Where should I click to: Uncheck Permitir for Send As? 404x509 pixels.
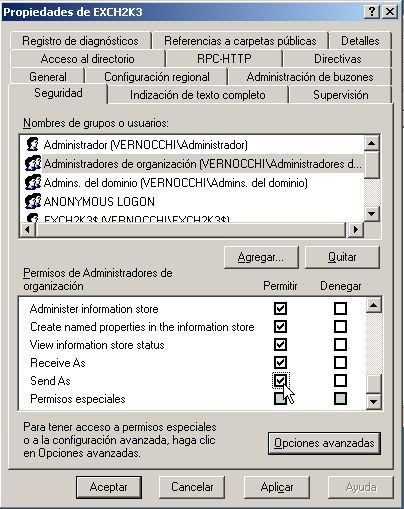pyautogui.click(x=280, y=380)
